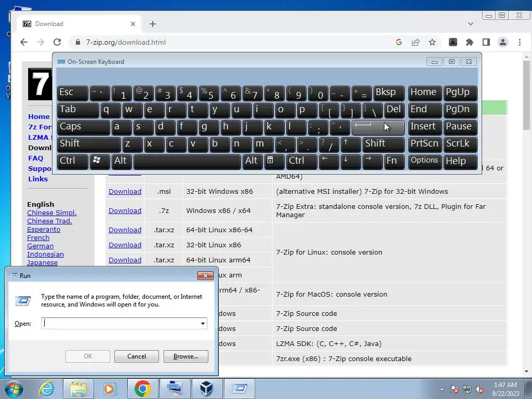This screenshot has width=532, height=399.
Task: Focus the Run dialog Open text field
Action: 121,323
